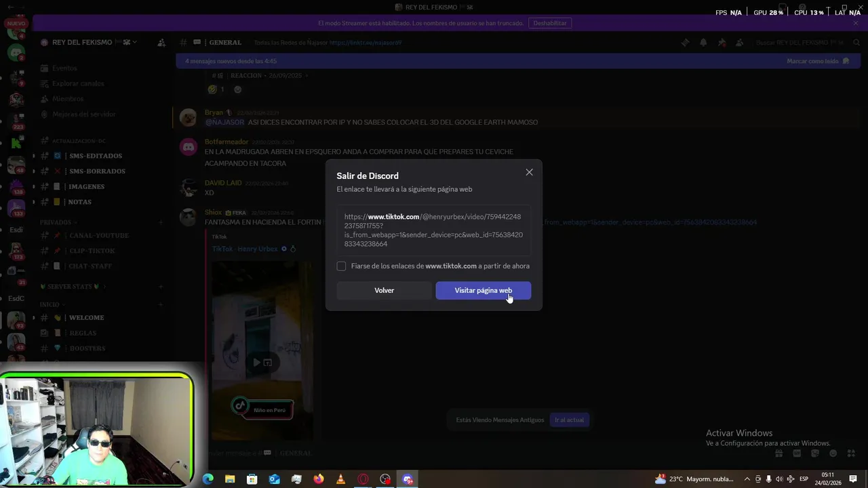Open the Eventos sidebar item
This screenshot has height=488, width=868.
[103, 68]
